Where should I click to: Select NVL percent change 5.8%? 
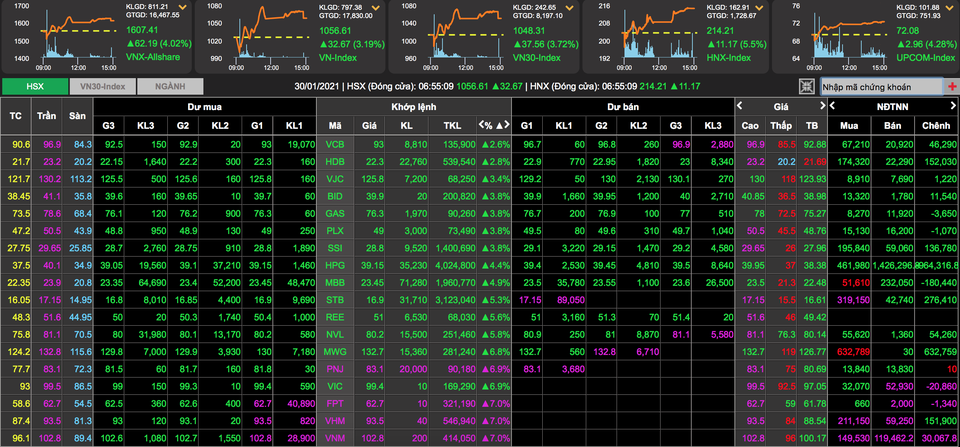[x=496, y=335]
